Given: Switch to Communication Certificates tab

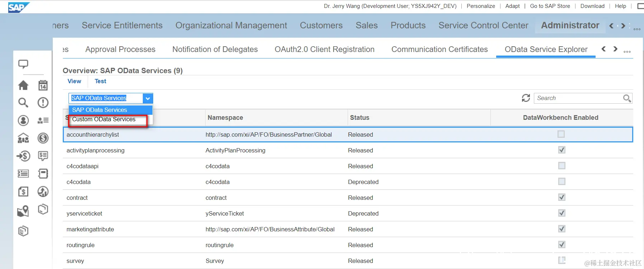Looking at the screenshot, I should 439,49.
